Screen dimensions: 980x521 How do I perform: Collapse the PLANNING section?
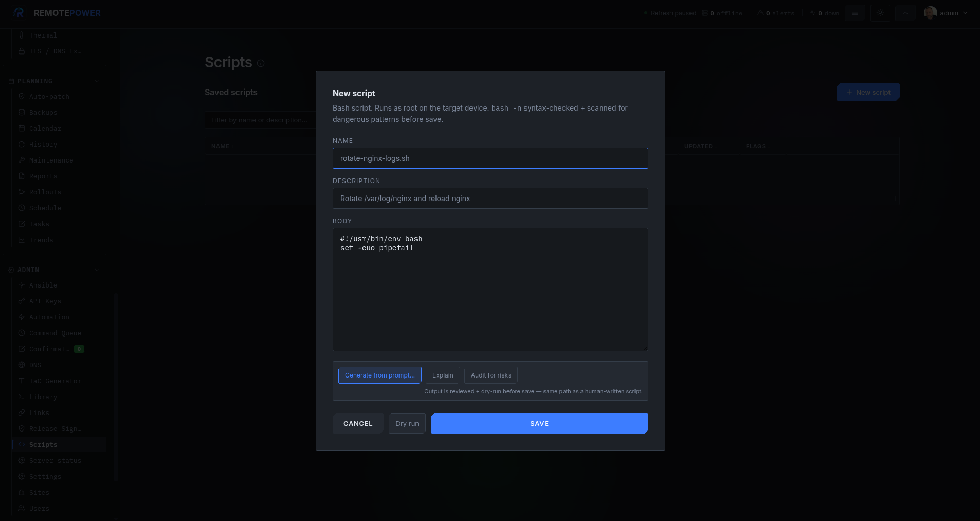(97, 81)
